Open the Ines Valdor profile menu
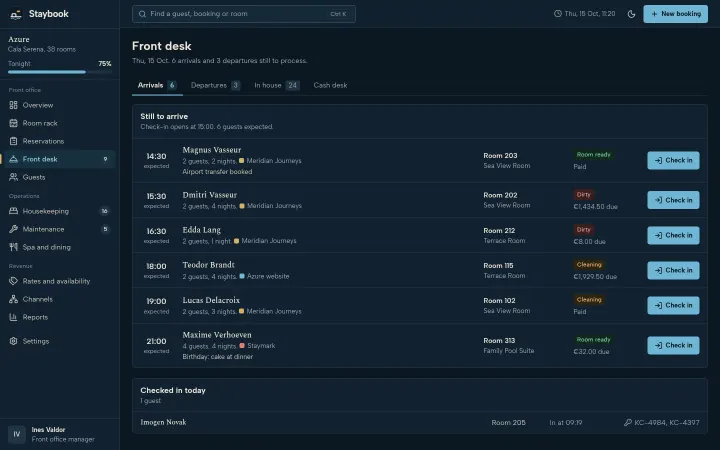Viewport: 720px width, 450px height. point(60,434)
